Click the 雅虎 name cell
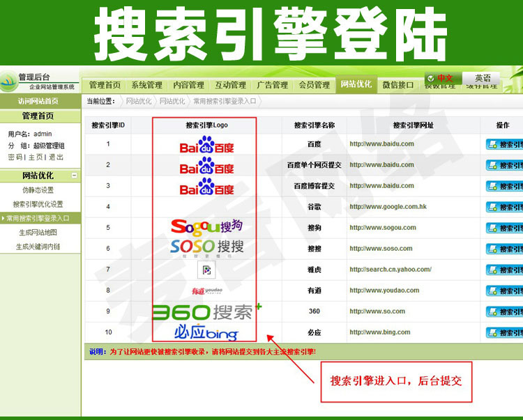The image size is (523, 420). (x=314, y=270)
